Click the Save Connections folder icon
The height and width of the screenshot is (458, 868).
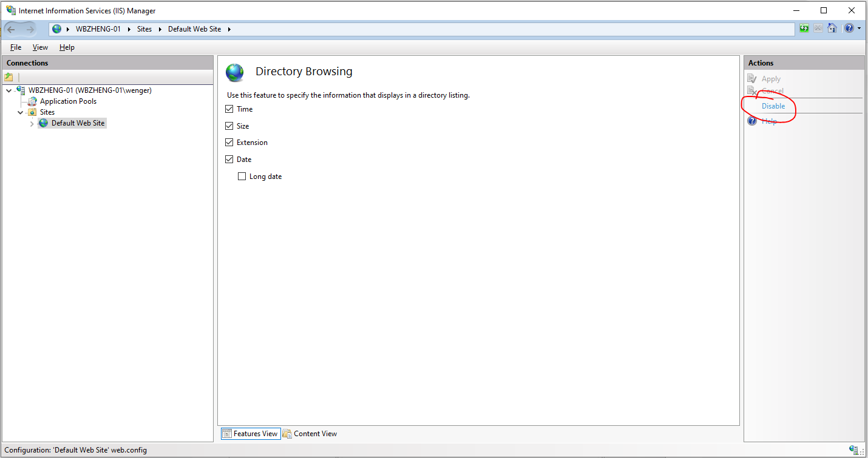coord(8,76)
